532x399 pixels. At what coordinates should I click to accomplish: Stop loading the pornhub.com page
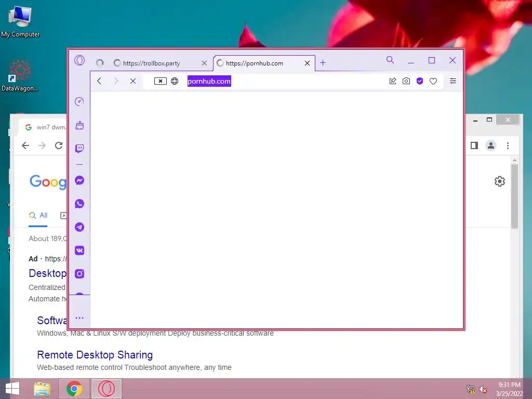tap(133, 81)
